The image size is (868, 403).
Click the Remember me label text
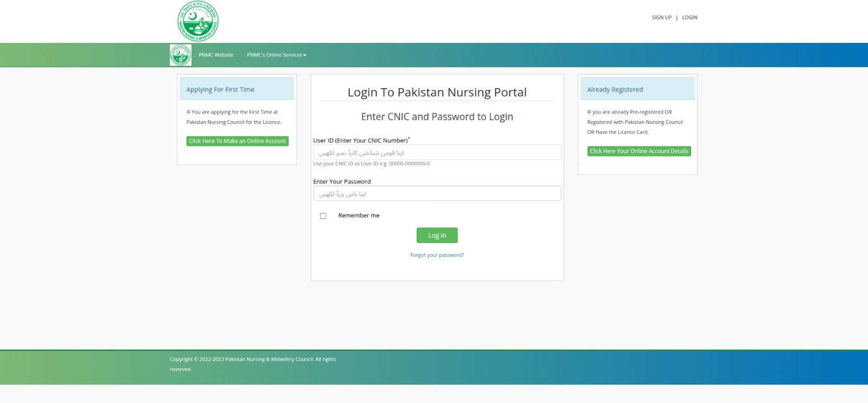pos(359,216)
